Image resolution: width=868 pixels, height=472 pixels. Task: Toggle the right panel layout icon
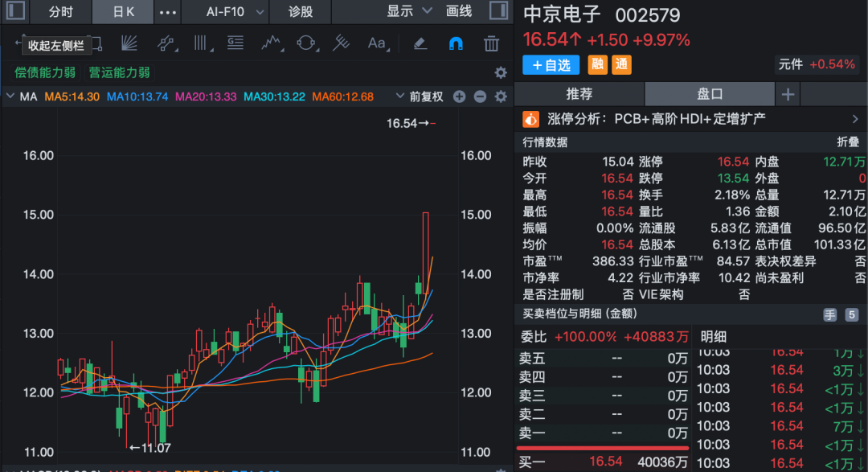click(499, 10)
